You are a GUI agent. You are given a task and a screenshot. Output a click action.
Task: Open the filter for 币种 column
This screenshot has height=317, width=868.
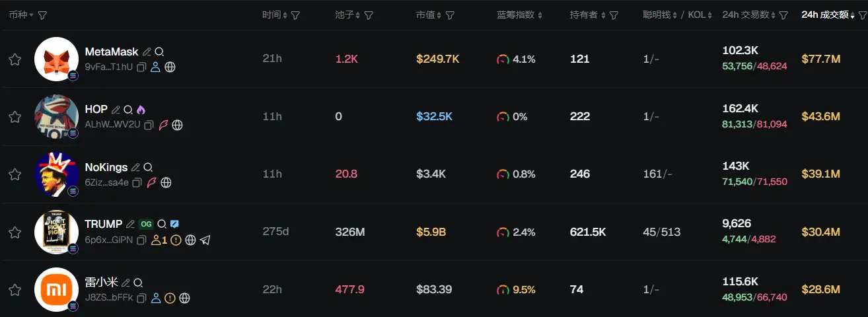pos(42,15)
